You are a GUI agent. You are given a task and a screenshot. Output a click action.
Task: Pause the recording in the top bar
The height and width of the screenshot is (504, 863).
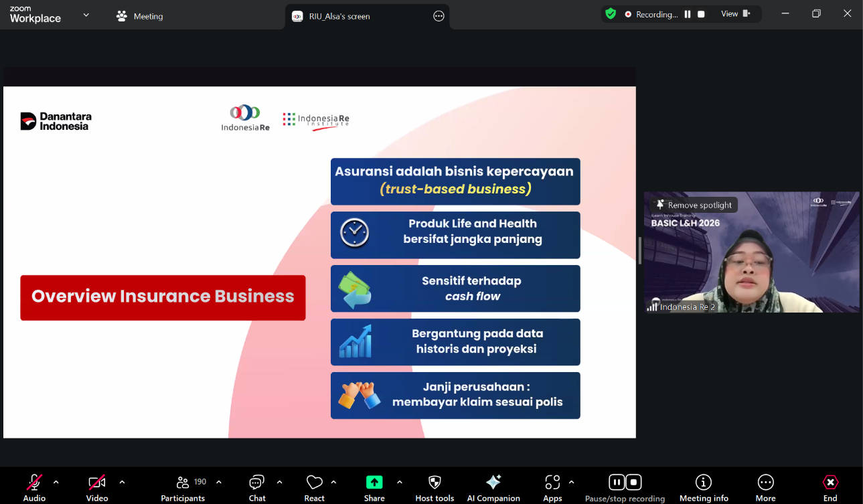(x=687, y=14)
